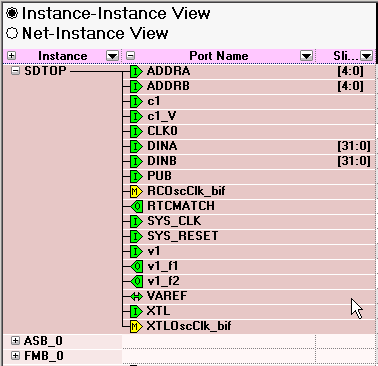Select the ADDRB port name
378x366 pixels.
coord(168,86)
